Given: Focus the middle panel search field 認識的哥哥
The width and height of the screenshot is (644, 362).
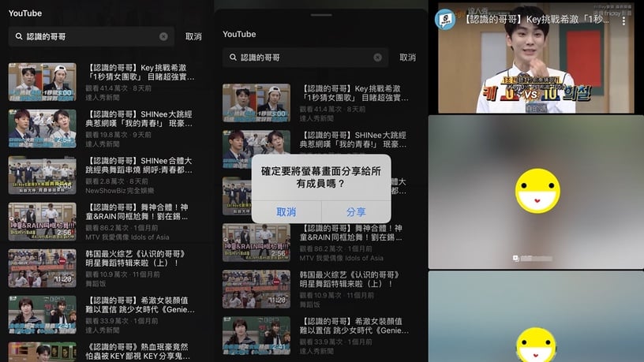Looking at the screenshot, I should click(x=305, y=58).
